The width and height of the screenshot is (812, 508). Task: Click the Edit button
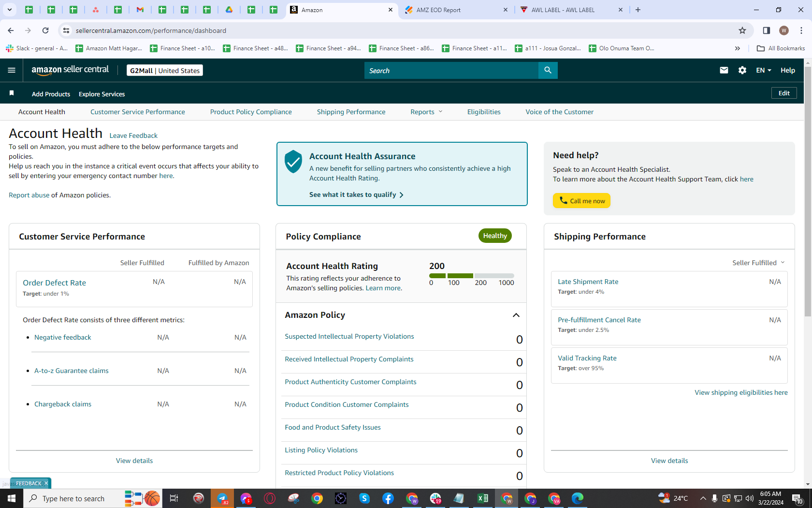[784, 93]
